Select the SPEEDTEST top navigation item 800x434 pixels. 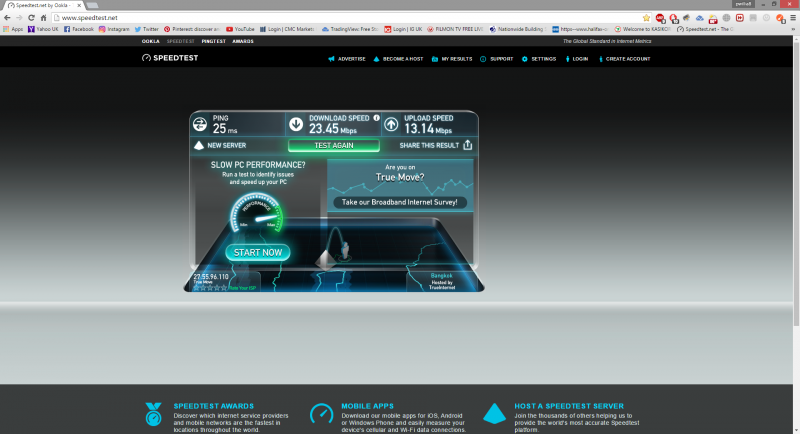180,41
